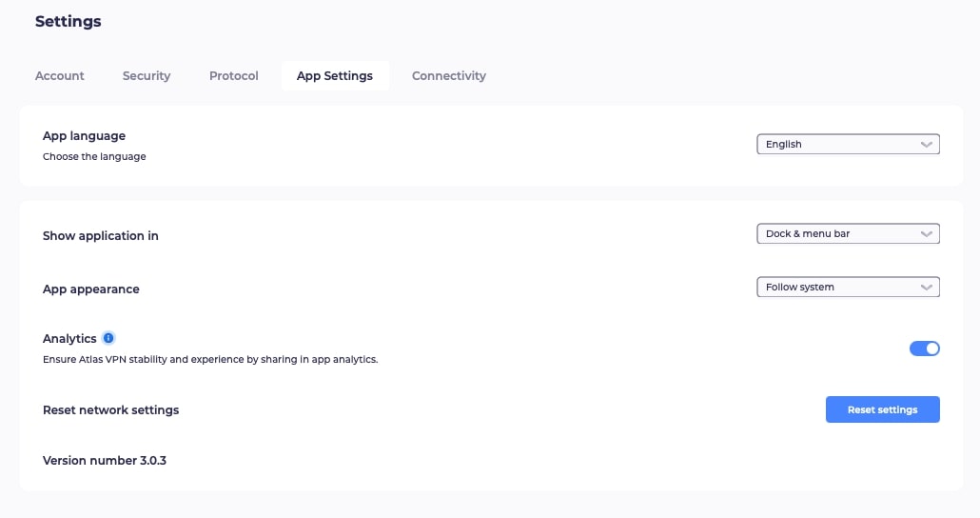Click the Version number 3.0.3 text
The height and width of the screenshot is (518, 980).
coord(105,461)
